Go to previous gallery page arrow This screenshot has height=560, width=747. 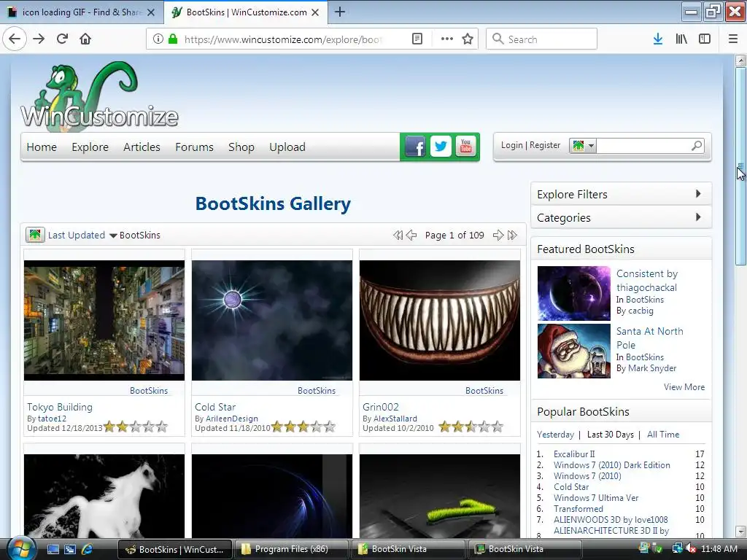[x=411, y=236]
